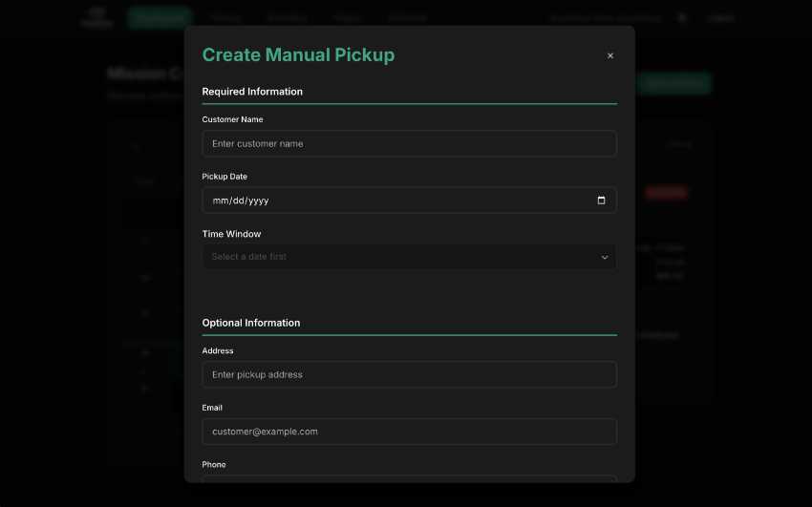
Task: Click the dimmed red badge behind the dialog
Action: pyautogui.click(x=666, y=193)
